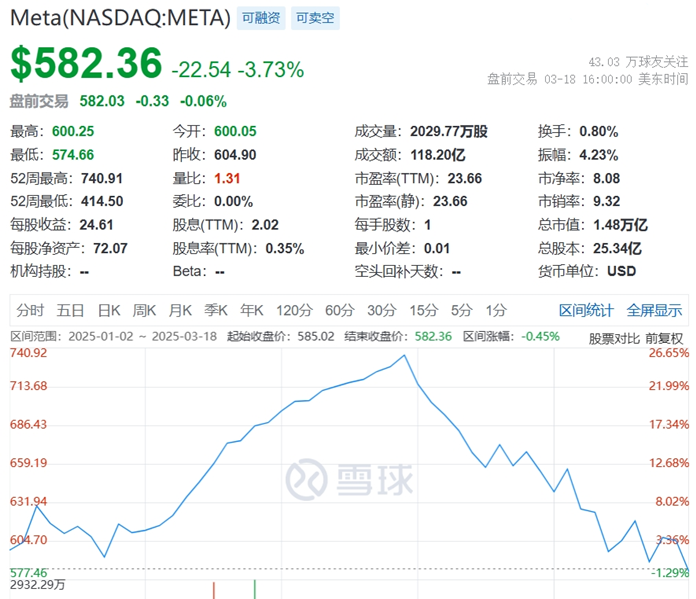Image resolution: width=696 pixels, height=599 pixels.
Task: Select the 60分 interval tab
Action: click(x=340, y=310)
